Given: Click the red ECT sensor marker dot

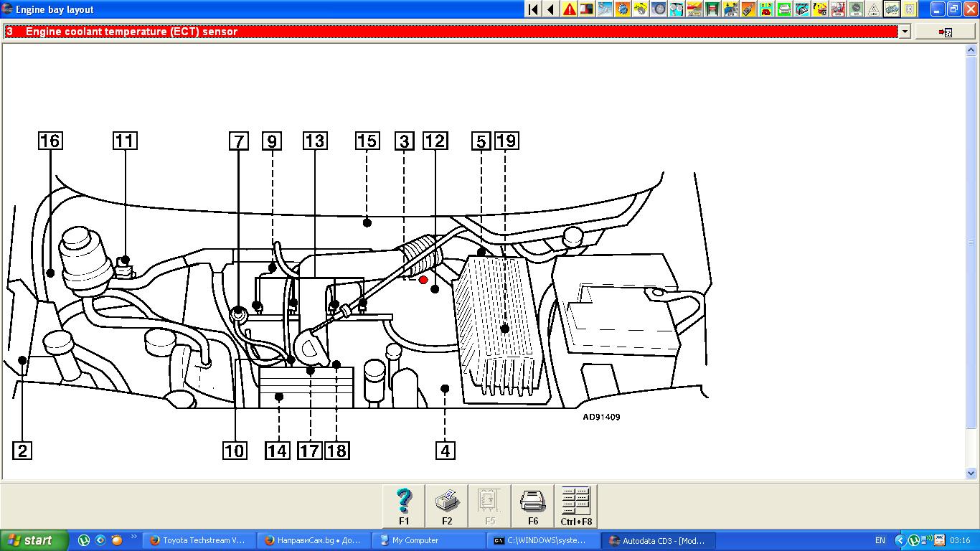Looking at the screenshot, I should click(x=423, y=280).
